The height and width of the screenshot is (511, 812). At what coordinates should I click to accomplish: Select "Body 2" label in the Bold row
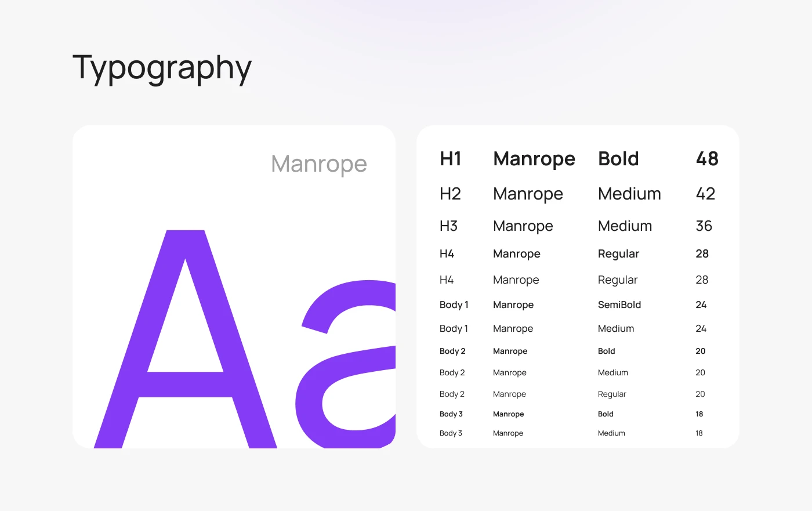(452, 351)
